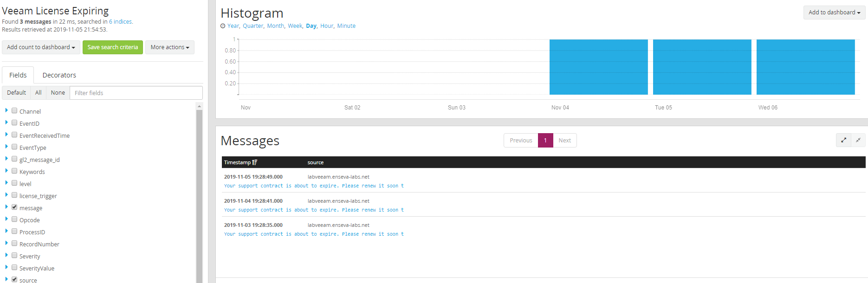Open the 6 indices link
Image resolution: width=868 pixels, height=283 pixels.
click(x=120, y=22)
